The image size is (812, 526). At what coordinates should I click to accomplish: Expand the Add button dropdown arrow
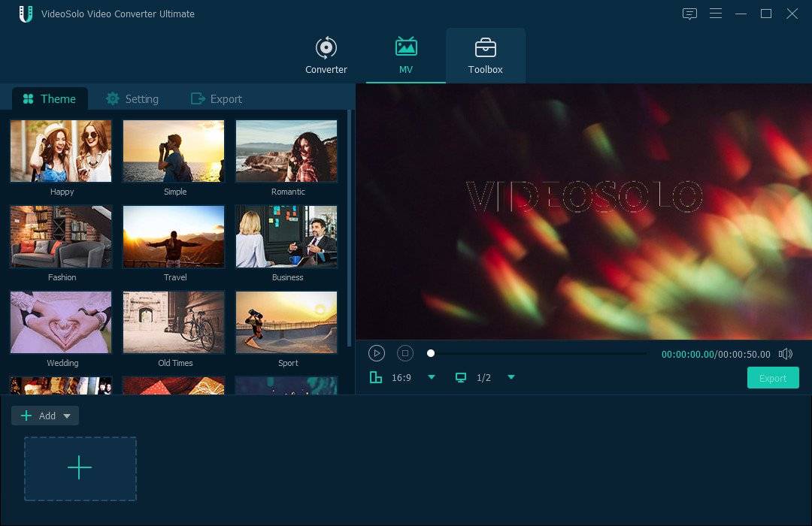(x=67, y=416)
